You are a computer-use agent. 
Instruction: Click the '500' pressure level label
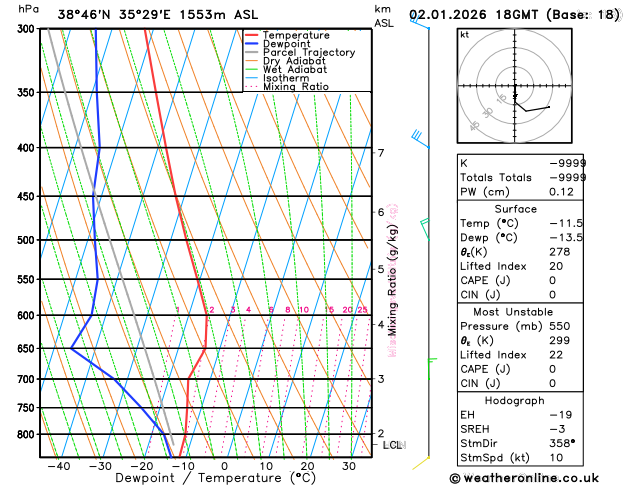click(28, 240)
